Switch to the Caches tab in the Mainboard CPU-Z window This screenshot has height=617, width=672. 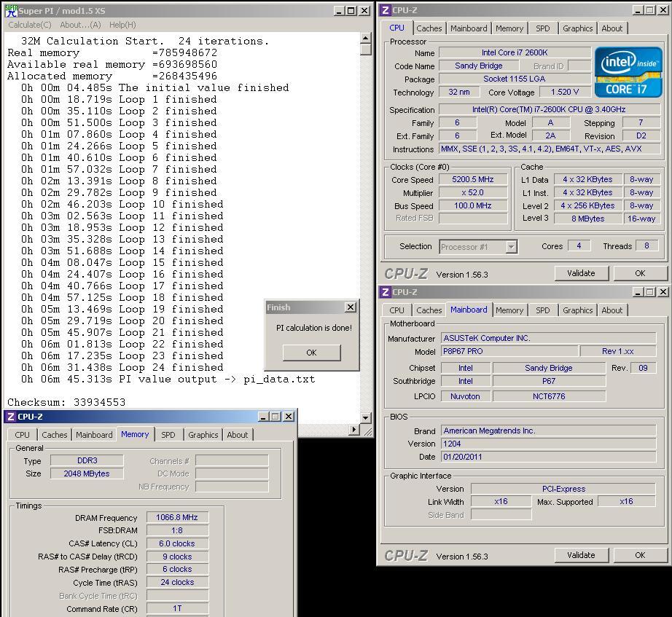429,310
